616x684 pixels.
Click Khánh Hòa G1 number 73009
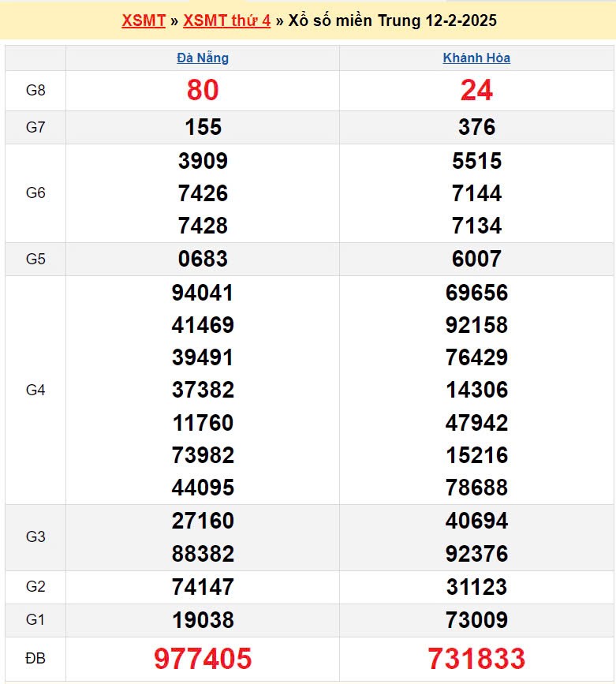(476, 620)
